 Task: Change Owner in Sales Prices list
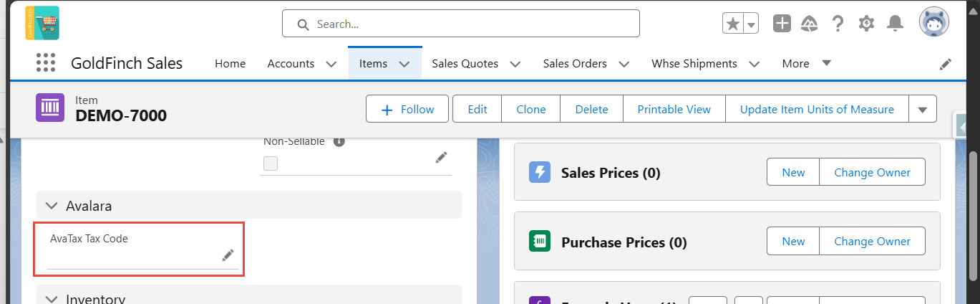872,172
